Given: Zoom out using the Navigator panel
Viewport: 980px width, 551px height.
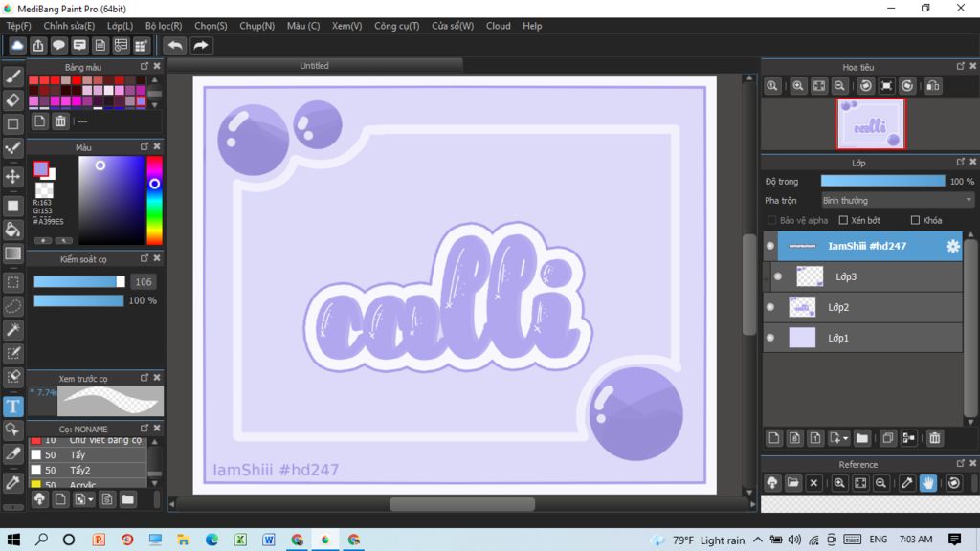Looking at the screenshot, I should [x=840, y=86].
